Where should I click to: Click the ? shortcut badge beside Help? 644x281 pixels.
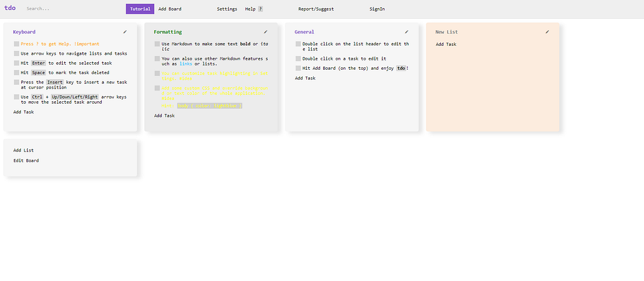260,9
